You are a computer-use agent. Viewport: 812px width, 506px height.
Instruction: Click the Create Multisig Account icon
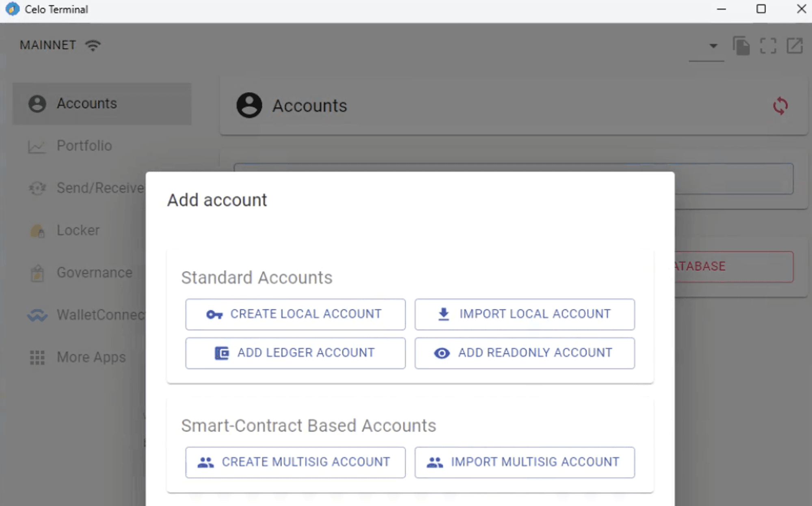coord(205,462)
